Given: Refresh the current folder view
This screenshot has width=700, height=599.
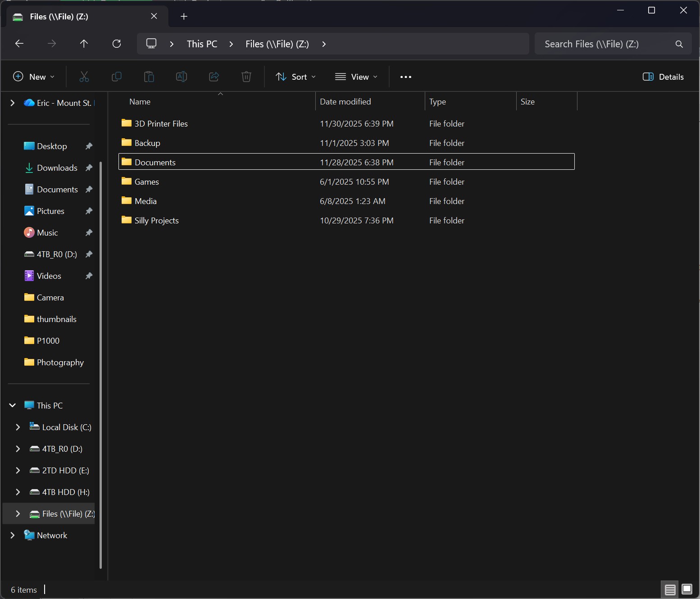Looking at the screenshot, I should 117,44.
